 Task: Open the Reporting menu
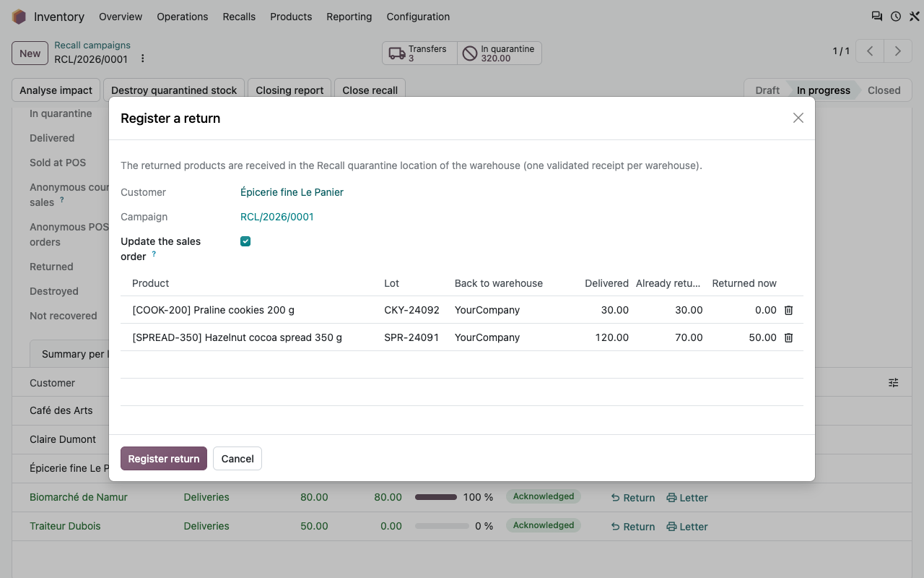coord(349,17)
